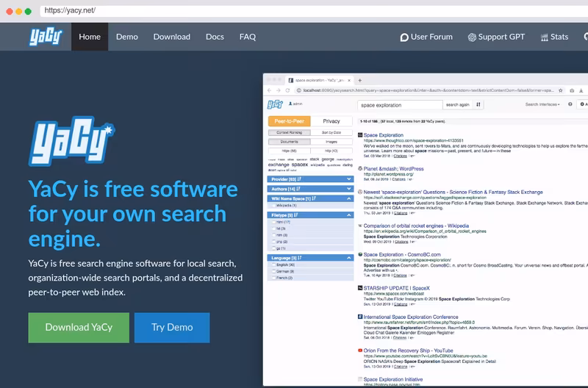Check the English language checkbox

click(273, 265)
